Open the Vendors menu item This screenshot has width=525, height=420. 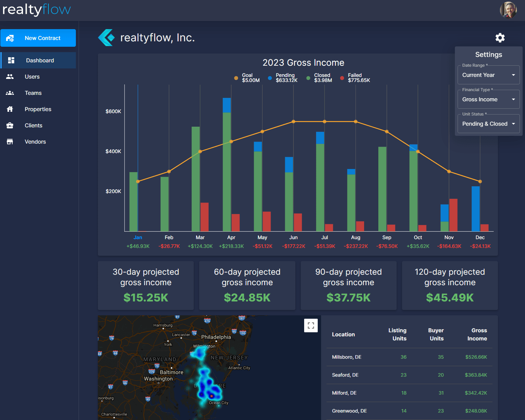pos(38,142)
